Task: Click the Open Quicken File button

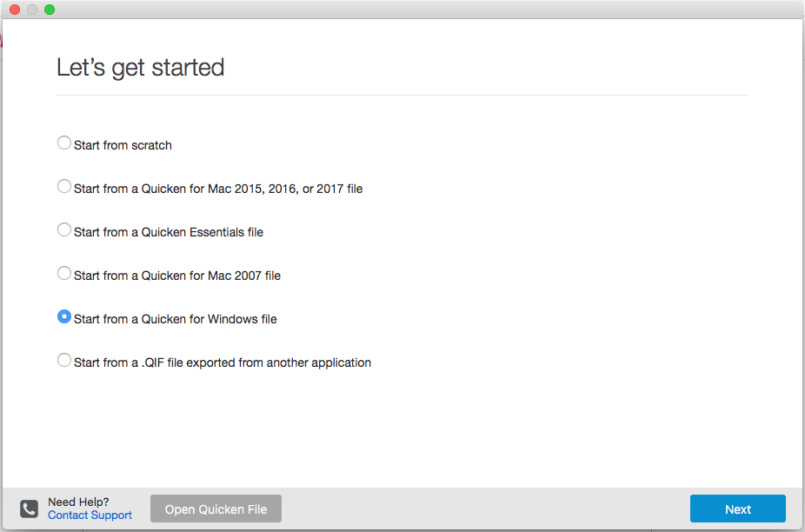Action: tap(216, 509)
